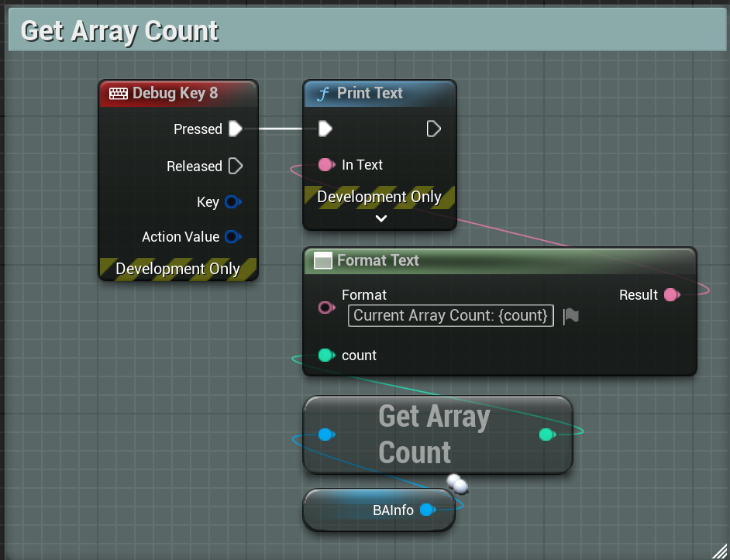The height and width of the screenshot is (560, 730).
Task: Click the localization flag icon beside Format field
Action: (x=571, y=316)
